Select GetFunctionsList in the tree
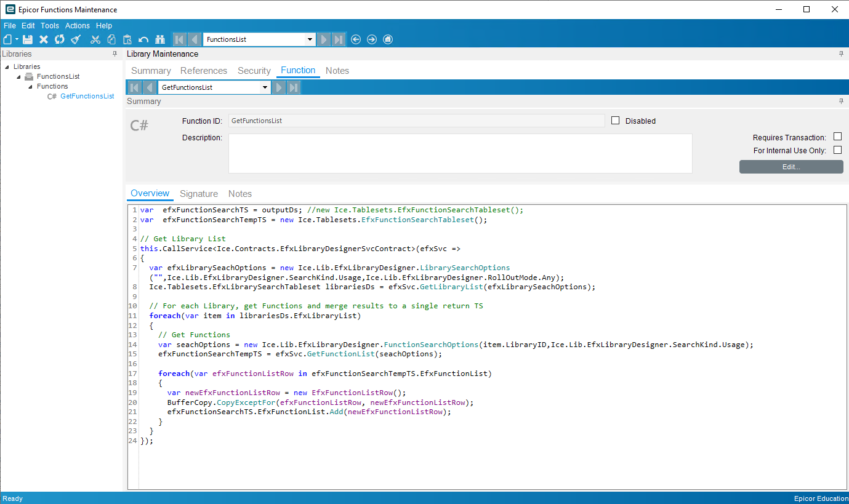849x504 pixels. (87, 96)
